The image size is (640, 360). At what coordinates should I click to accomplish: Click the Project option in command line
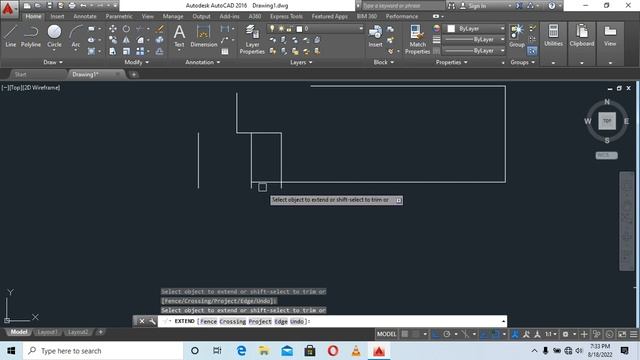click(260, 321)
